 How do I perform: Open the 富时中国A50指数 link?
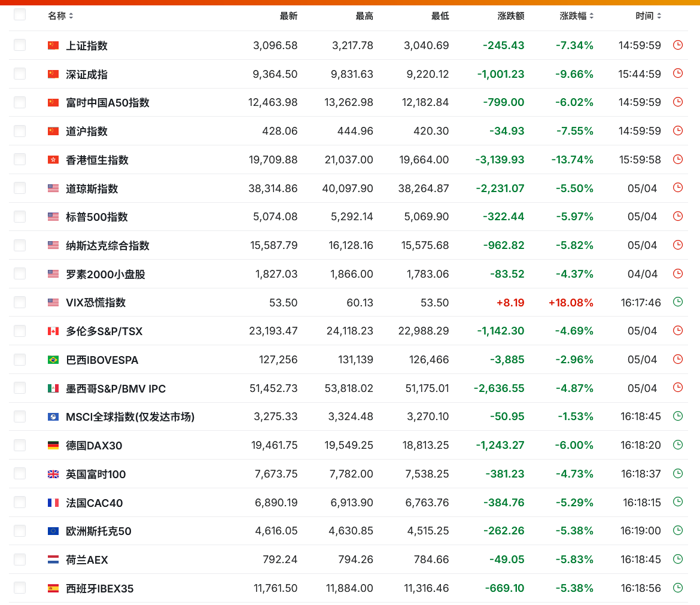(108, 103)
